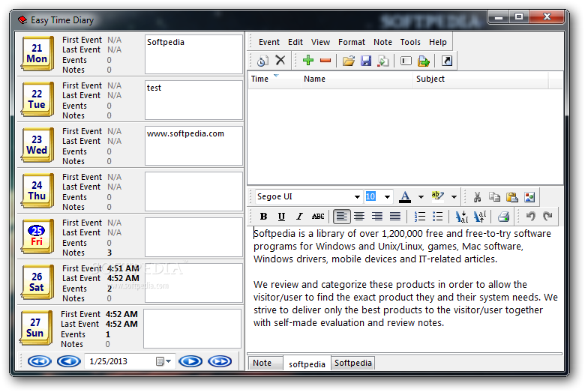Sort by the Time column header
Image resolution: width=585 pixels, height=392 pixels.
274,79
